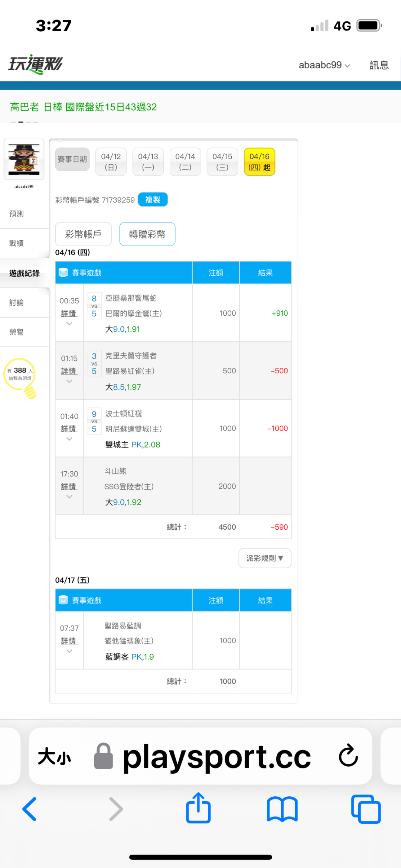
Task: Open the abaabc99 account dropdown
Action: pos(324,65)
